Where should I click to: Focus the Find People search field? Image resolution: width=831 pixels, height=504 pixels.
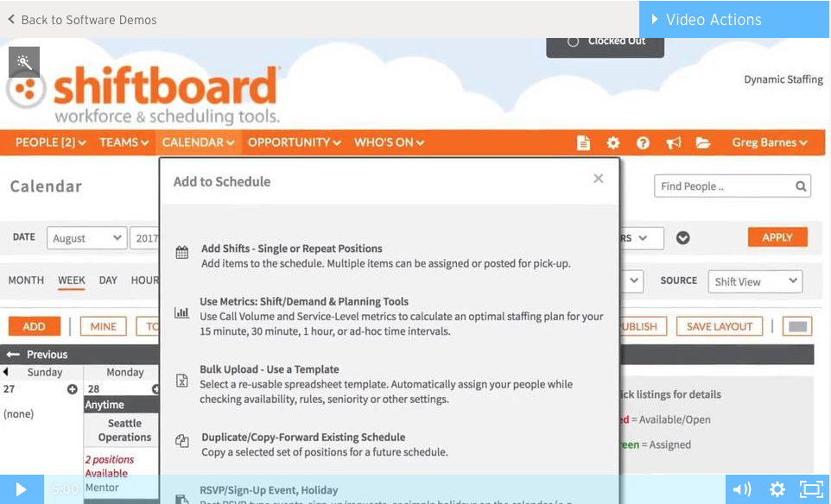click(733, 186)
